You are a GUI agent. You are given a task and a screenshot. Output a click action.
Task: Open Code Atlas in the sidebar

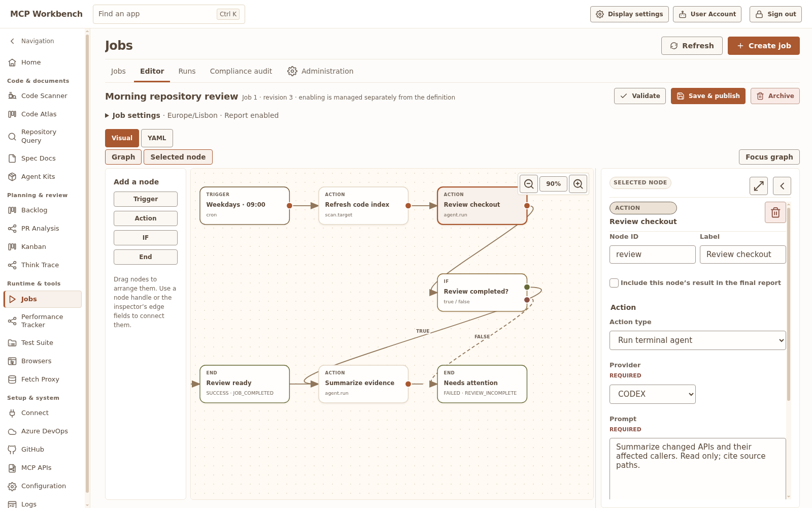point(43,114)
